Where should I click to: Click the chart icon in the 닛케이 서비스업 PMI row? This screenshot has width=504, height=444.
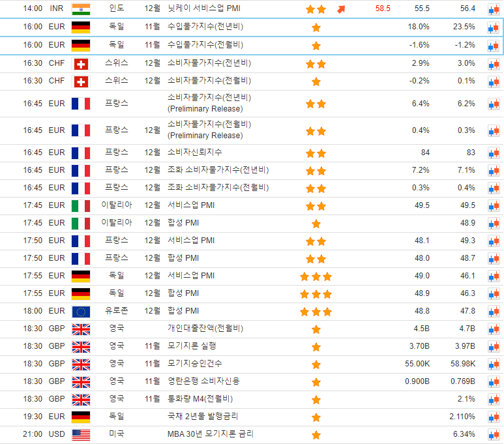click(494, 9)
